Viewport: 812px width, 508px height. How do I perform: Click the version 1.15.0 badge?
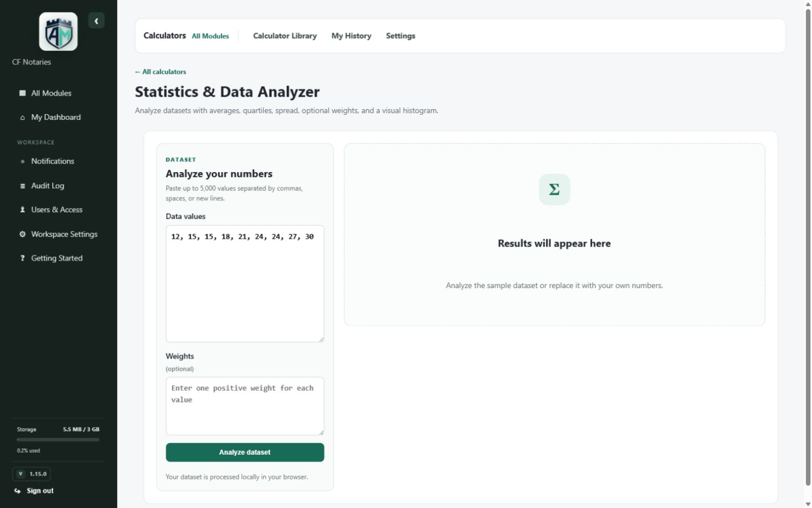coord(32,474)
